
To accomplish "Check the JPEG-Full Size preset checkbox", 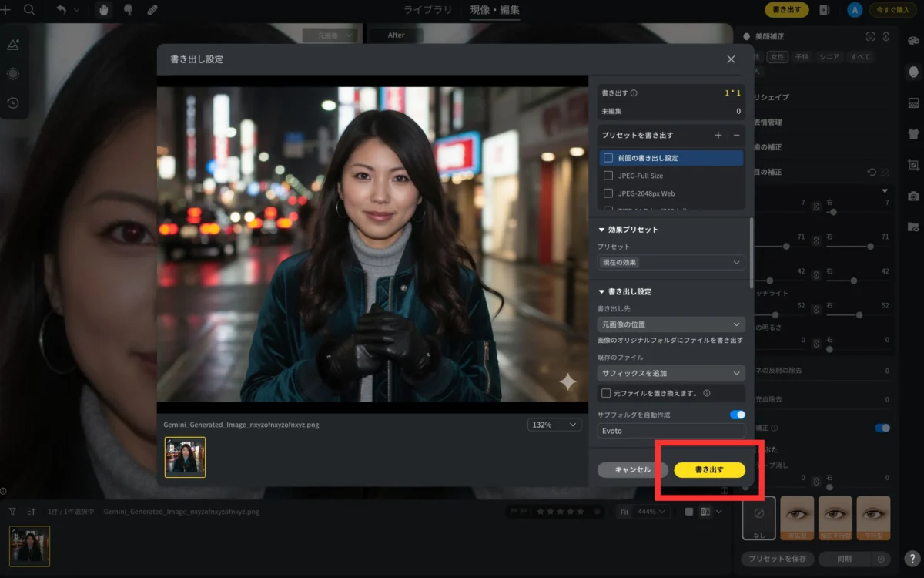I will (x=608, y=176).
